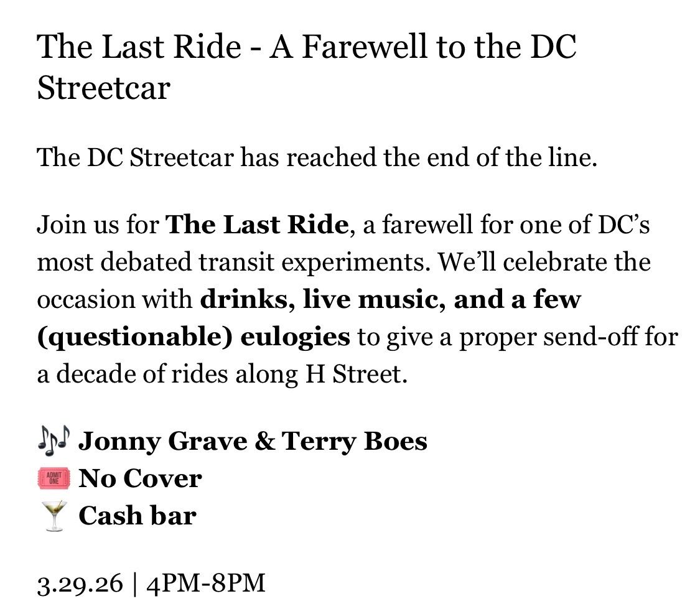Click the text 'a decade of rides along H Street'

(x=221, y=375)
